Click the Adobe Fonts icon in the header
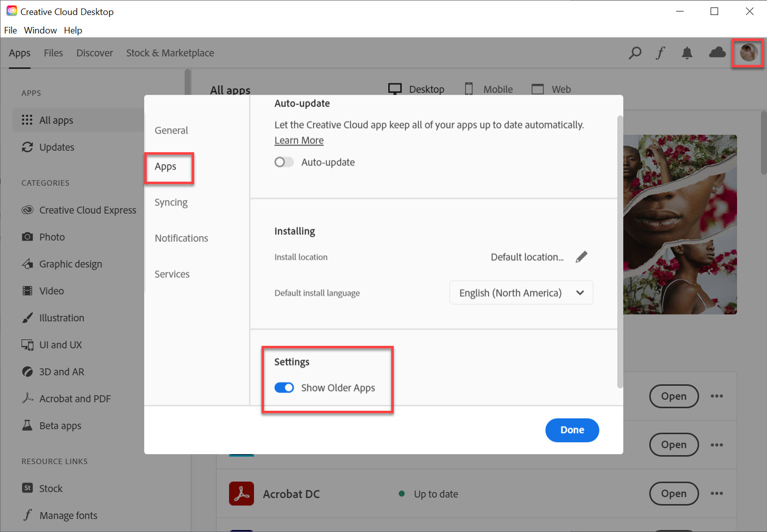 660,52
